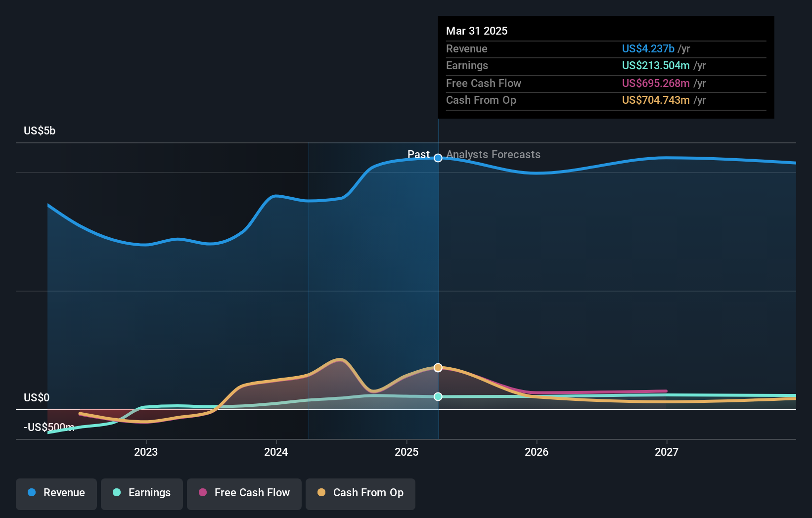Select the 2023 x-axis label

click(146, 452)
